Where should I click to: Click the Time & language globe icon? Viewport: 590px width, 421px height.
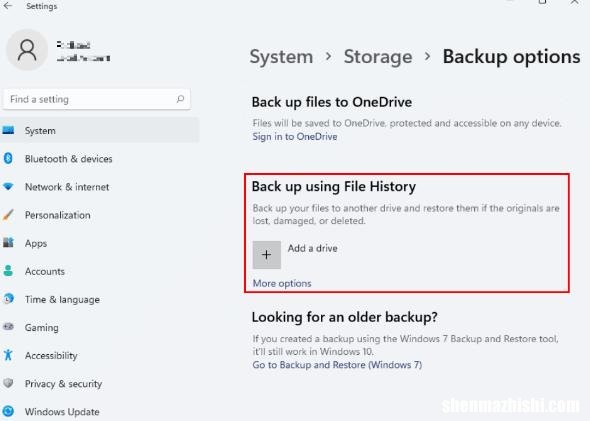(8, 299)
